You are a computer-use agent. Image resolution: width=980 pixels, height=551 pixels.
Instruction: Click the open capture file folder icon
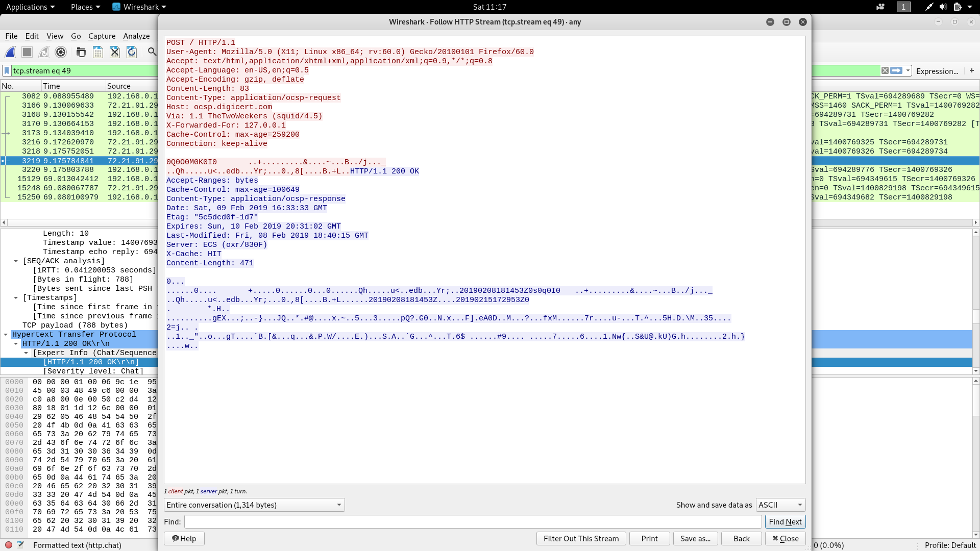pos(81,52)
